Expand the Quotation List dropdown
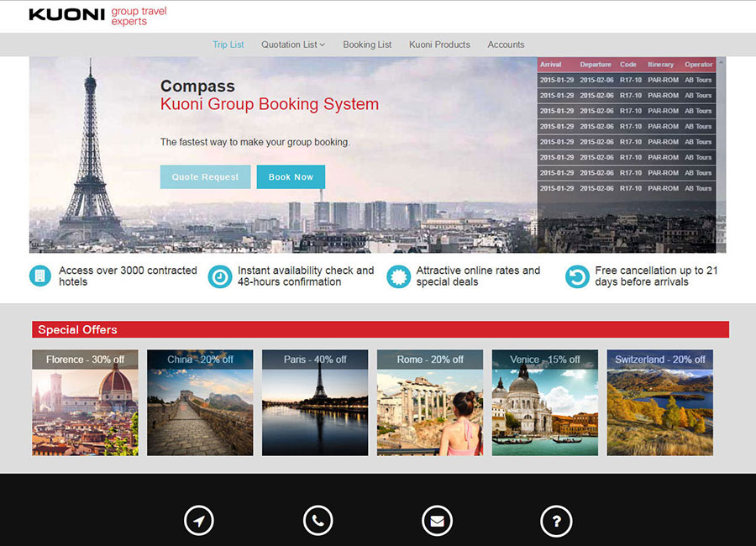Image resolution: width=756 pixels, height=546 pixels. point(292,45)
